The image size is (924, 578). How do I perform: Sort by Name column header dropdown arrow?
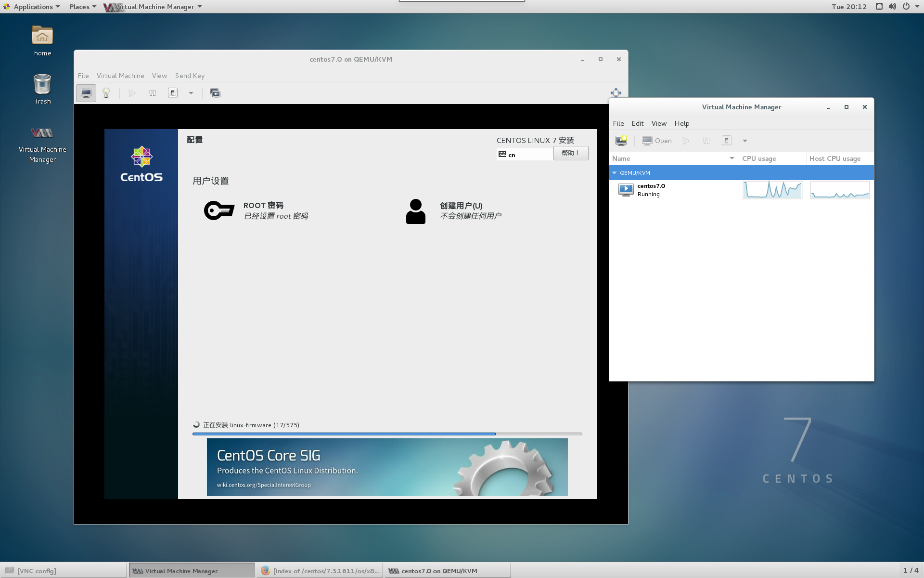732,158
